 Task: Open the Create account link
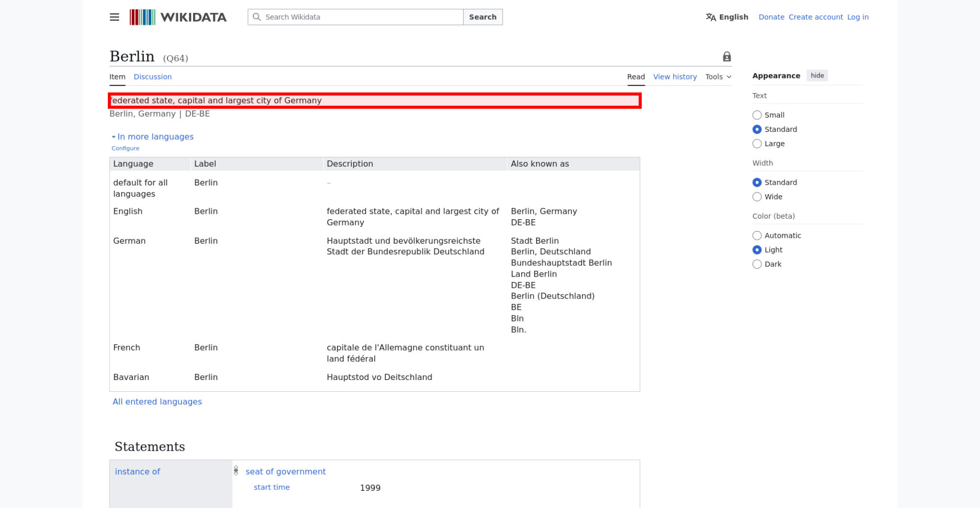[x=815, y=17]
